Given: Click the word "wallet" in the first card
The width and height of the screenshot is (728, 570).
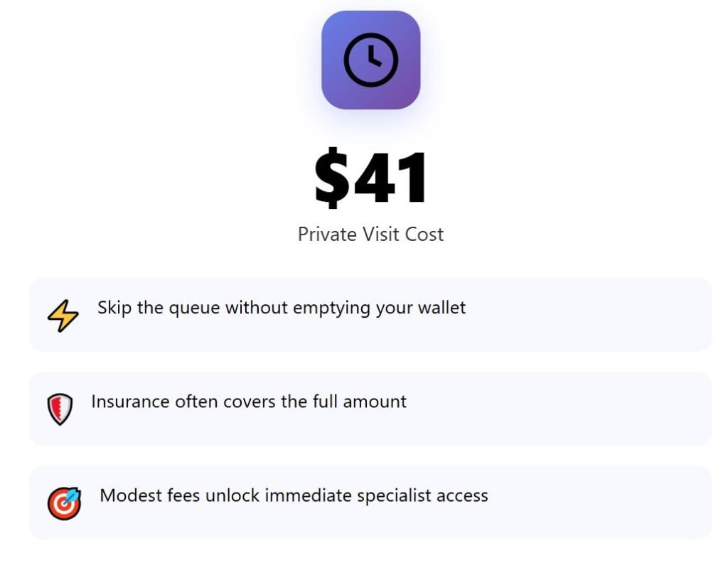Looking at the screenshot, I should (x=442, y=308).
